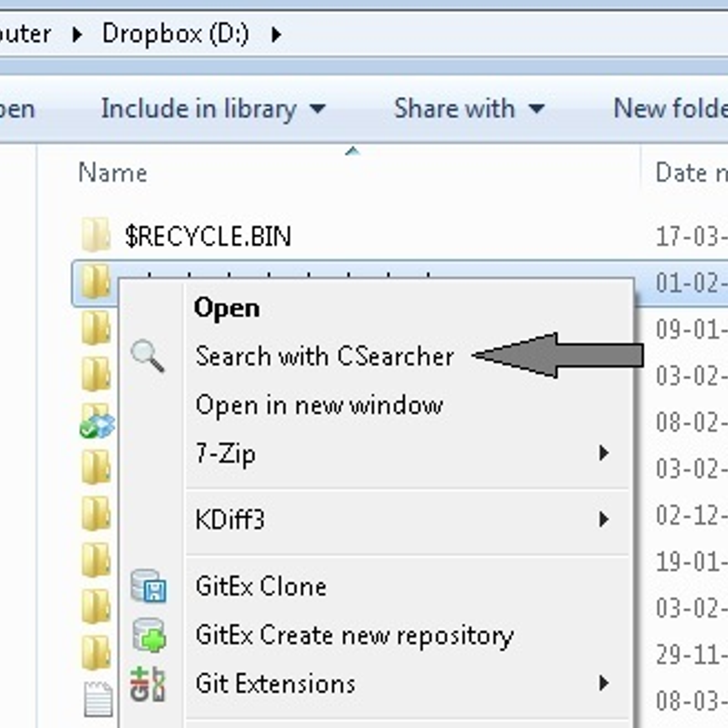Expand Git Extensions submenu arrow
728x728 pixels.
coord(604,683)
